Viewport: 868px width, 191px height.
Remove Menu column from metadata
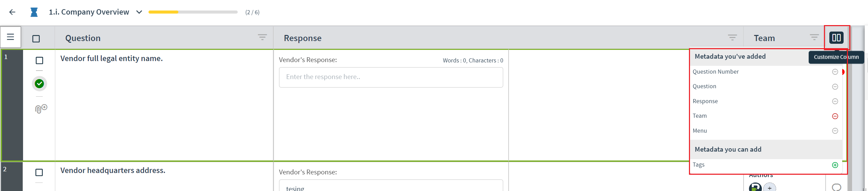[835, 131]
